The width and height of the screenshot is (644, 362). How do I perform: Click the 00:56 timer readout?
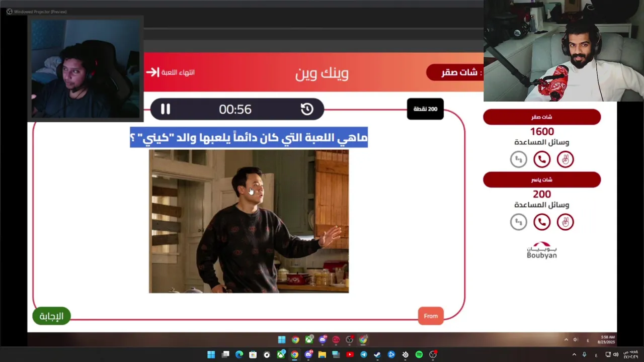pyautogui.click(x=235, y=109)
